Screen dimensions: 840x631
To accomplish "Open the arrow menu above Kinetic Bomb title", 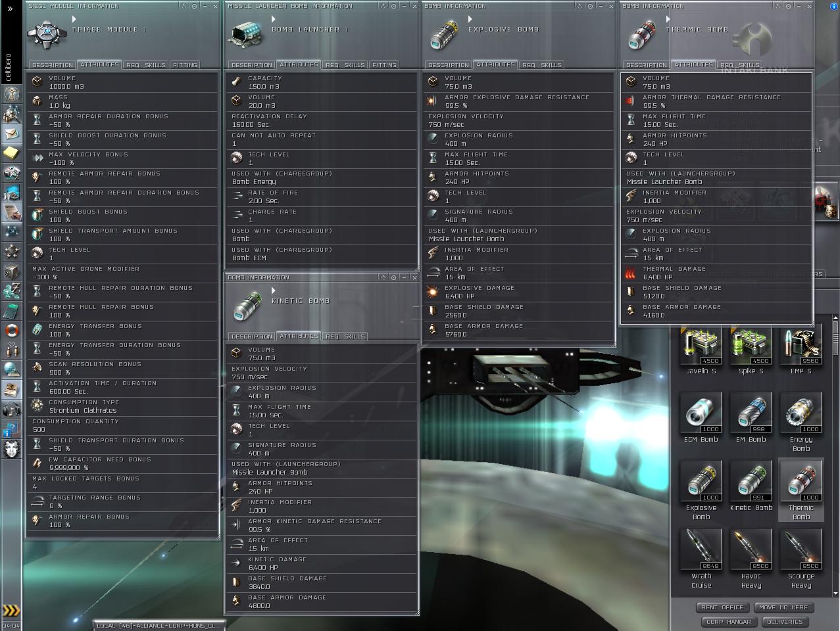I will coord(274,291).
